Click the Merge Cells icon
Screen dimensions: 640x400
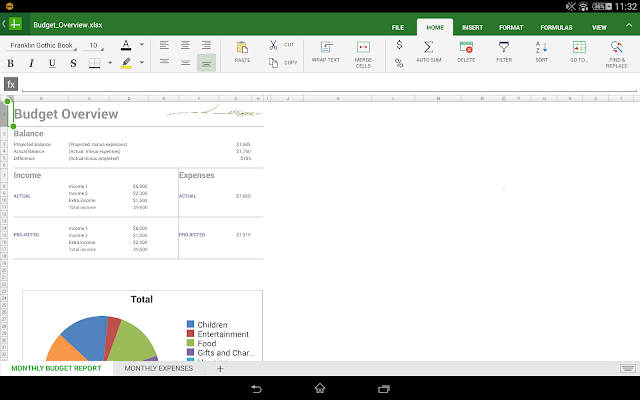point(363,47)
